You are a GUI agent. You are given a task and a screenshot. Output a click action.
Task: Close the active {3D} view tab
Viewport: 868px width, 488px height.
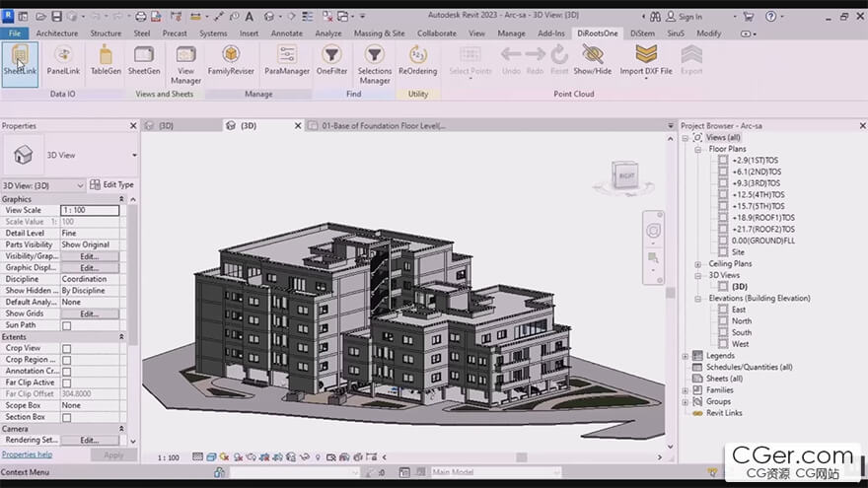[297, 125]
